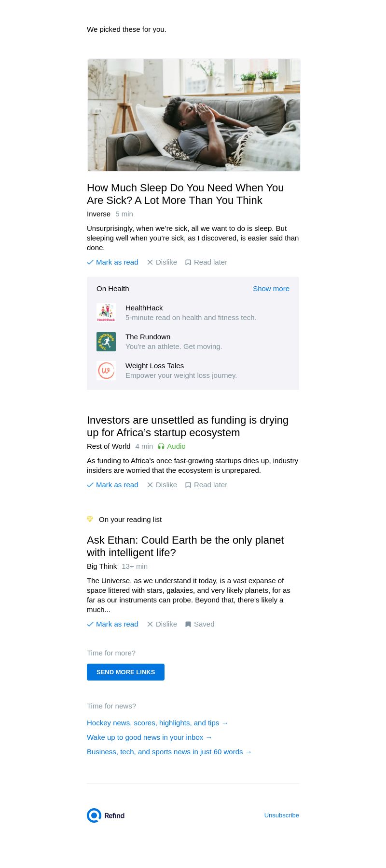The height and width of the screenshot is (868, 386).
Task: Toggle the Saved bookmark on Ask Ethan
Action: (200, 624)
